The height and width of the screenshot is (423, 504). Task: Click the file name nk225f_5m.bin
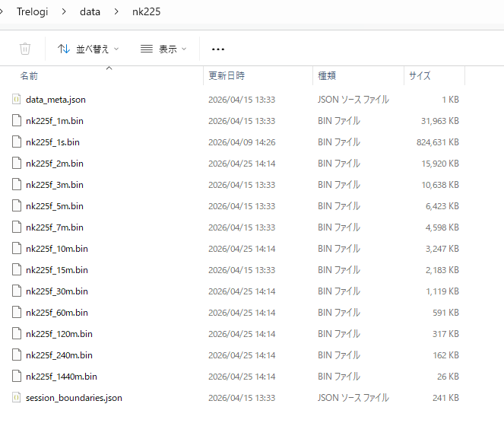tap(55, 206)
